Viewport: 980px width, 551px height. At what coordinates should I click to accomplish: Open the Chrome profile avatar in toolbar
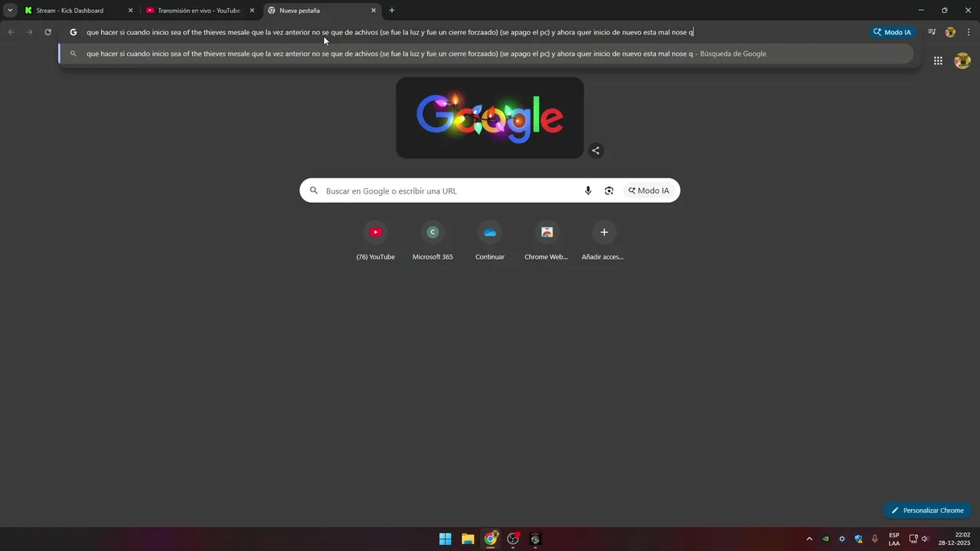950,32
